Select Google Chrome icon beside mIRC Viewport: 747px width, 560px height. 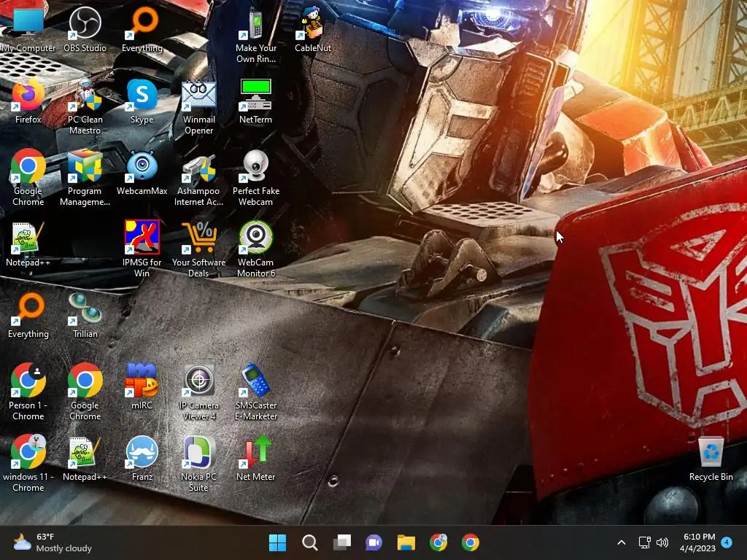point(85,392)
